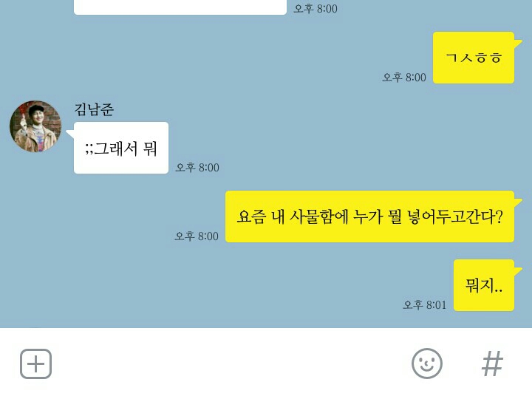532x399 pixels.
Task: Open the emoticon picker smiley icon
Action: pos(427,364)
